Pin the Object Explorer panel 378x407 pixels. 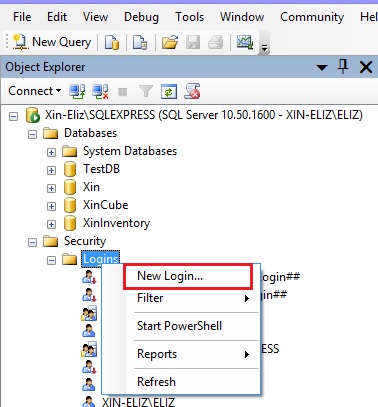point(343,66)
